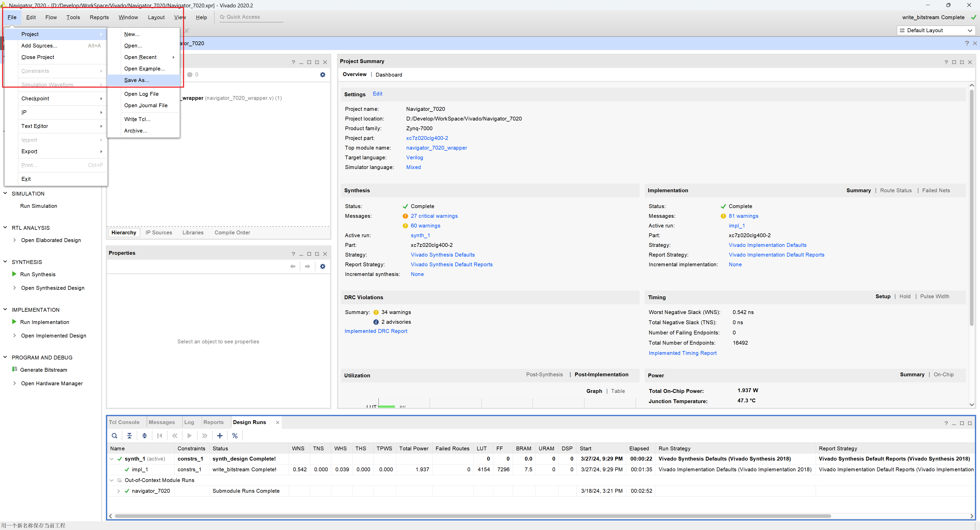Switch to Dashboard view in Project Summary
This screenshot has width=980, height=530.
388,75
